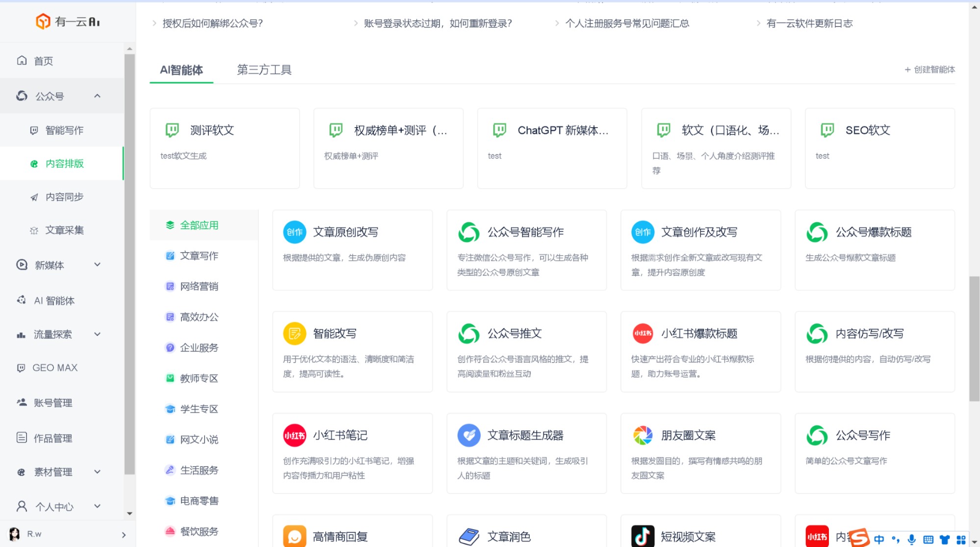Screen dimensions: 980x547
Task: Select the 教师专区 category
Action: click(x=199, y=378)
